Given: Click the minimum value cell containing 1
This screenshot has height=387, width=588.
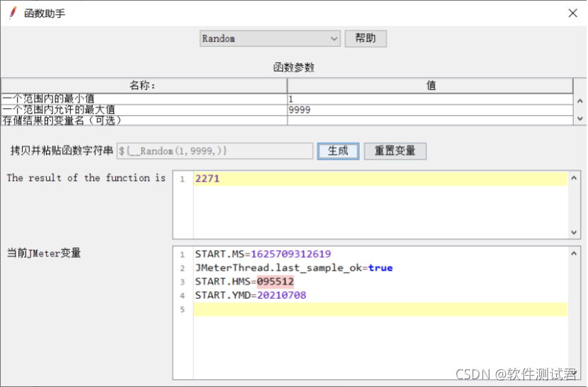Looking at the screenshot, I should tap(430, 99).
